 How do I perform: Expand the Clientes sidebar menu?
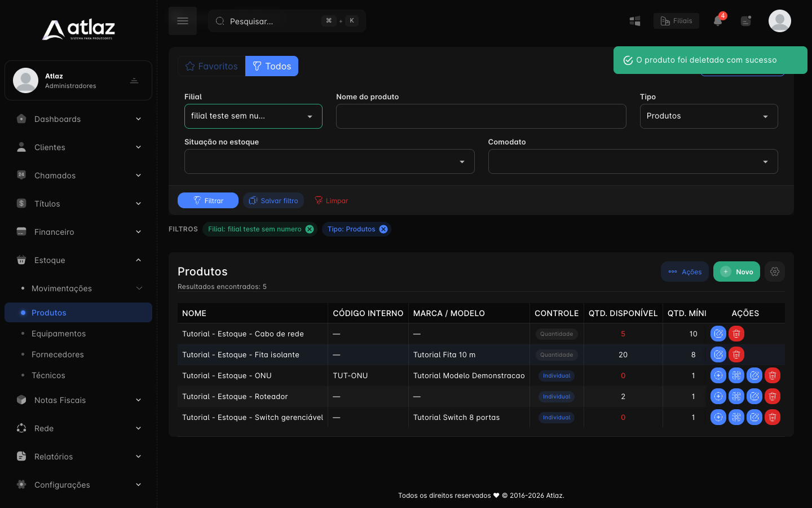[x=78, y=147]
